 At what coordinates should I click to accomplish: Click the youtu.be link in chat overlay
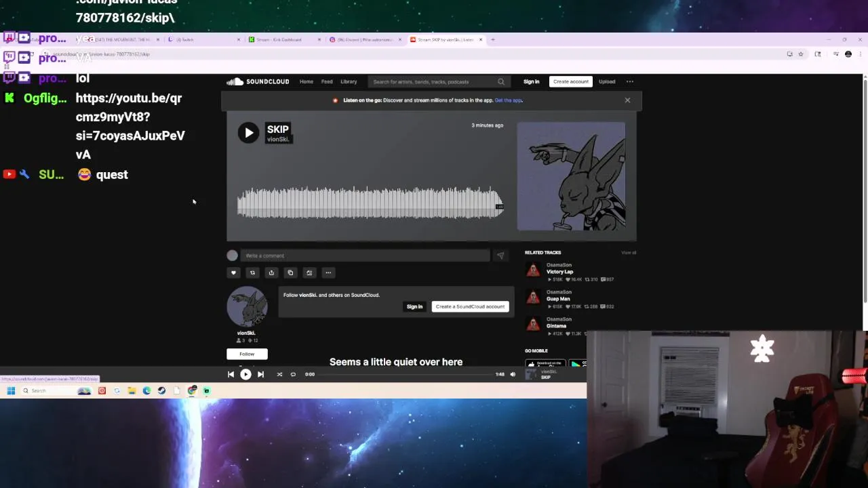(x=129, y=126)
